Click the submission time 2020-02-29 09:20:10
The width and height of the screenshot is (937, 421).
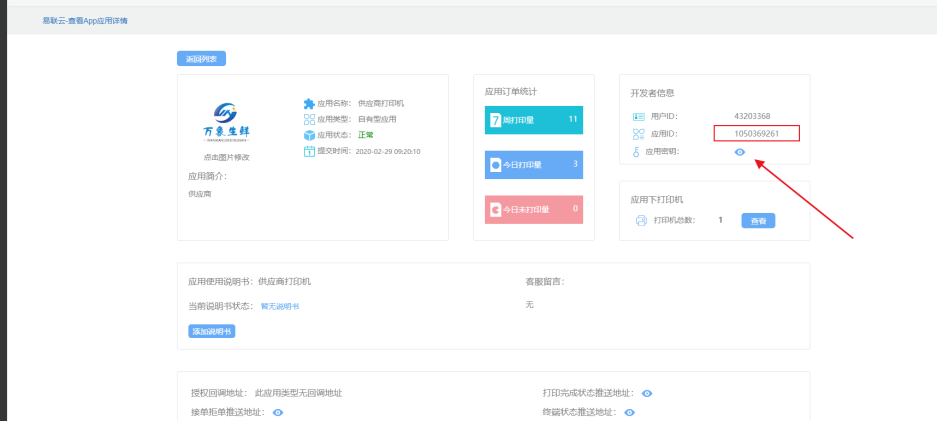click(388, 152)
